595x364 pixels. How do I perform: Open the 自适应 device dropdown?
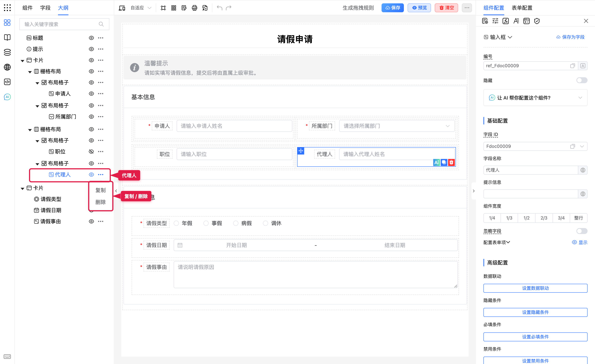(141, 8)
